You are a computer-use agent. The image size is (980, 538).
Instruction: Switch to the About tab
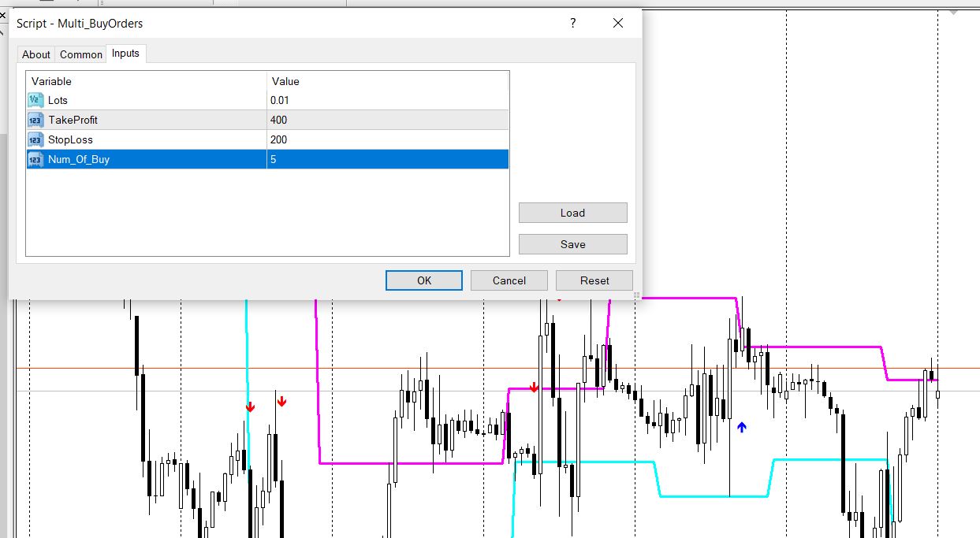click(35, 54)
